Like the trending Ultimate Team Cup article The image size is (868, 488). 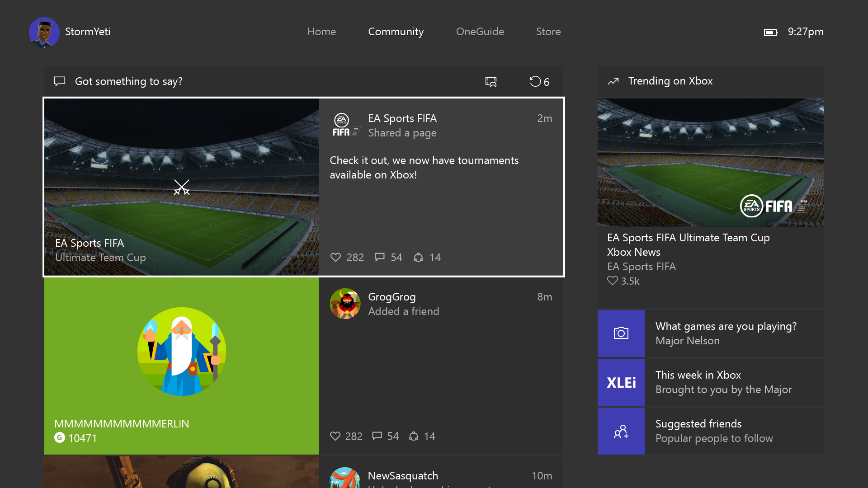(613, 281)
